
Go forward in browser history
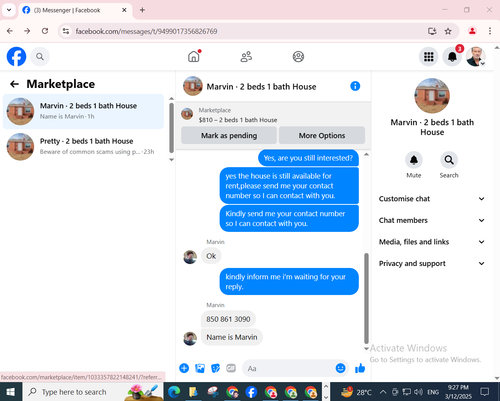(27, 31)
